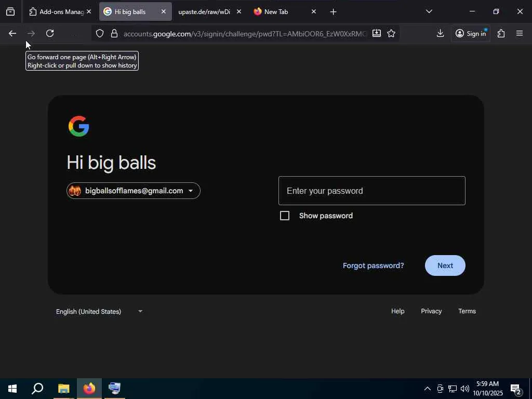Open the English (United States) language dropdown
Viewport: 532px width, 399px height.
pos(99,312)
